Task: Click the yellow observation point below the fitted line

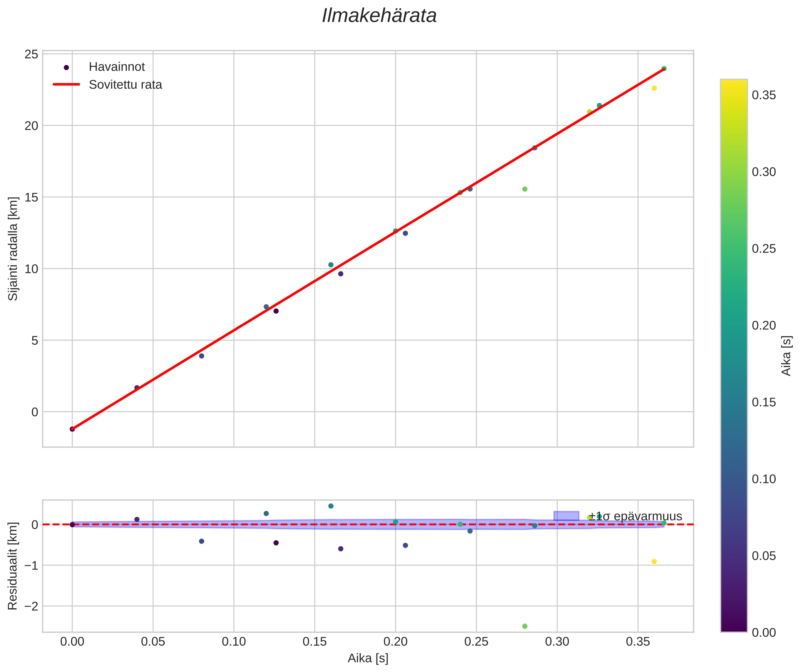Action: (654, 88)
